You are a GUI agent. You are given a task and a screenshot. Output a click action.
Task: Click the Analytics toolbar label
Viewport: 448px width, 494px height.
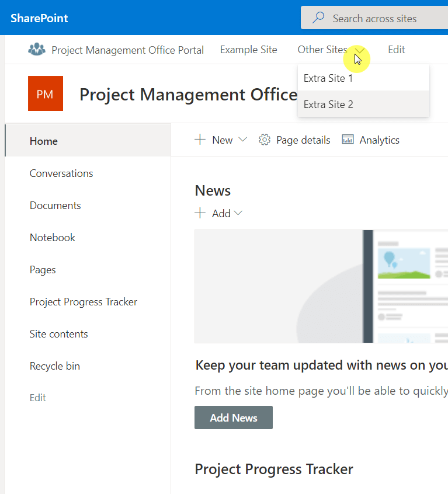click(x=380, y=140)
